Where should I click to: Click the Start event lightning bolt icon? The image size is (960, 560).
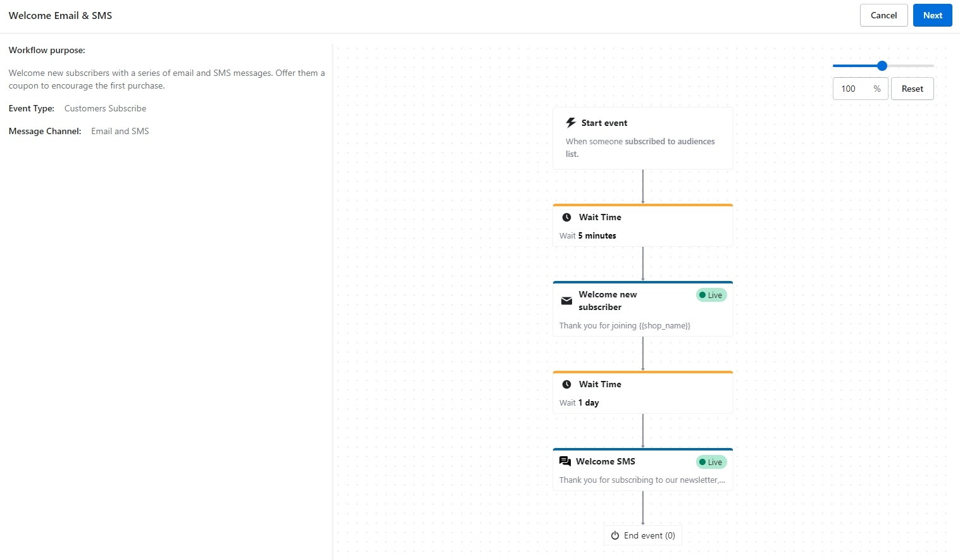tap(571, 123)
